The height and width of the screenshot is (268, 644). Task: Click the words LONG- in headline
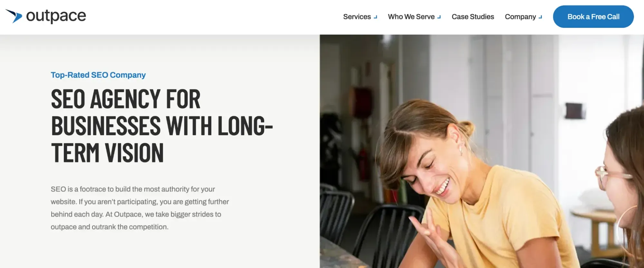[245, 126]
